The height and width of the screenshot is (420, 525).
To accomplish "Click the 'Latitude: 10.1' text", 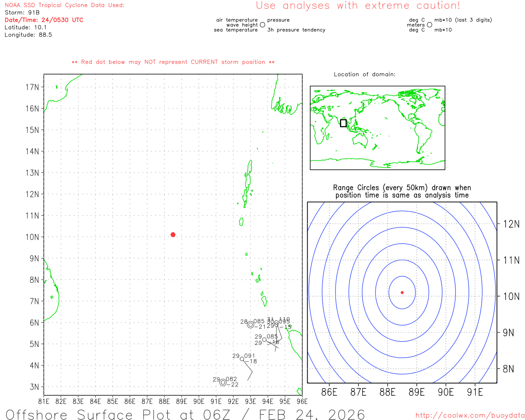I will click(25, 27).
